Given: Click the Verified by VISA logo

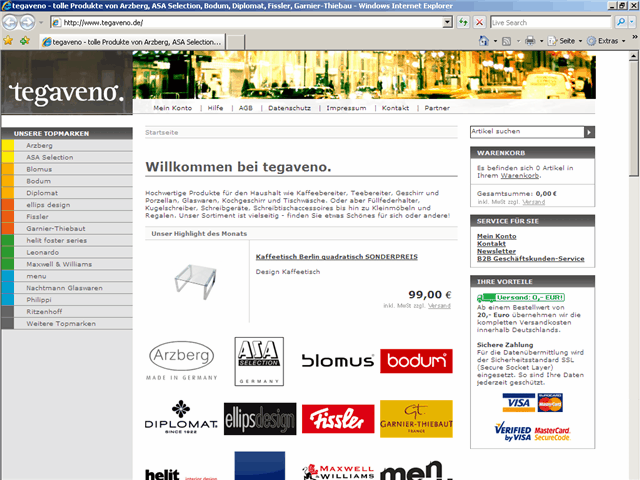Looking at the screenshot, I should click(513, 432).
